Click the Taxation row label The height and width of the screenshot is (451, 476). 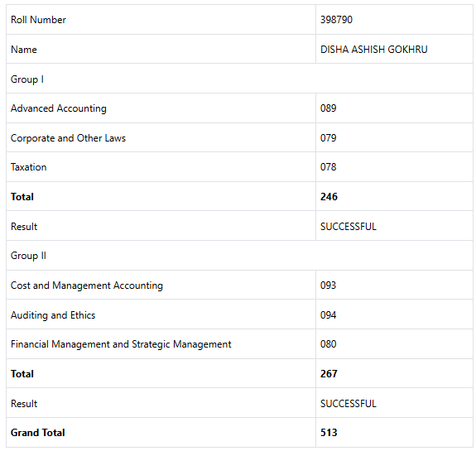pos(28,167)
